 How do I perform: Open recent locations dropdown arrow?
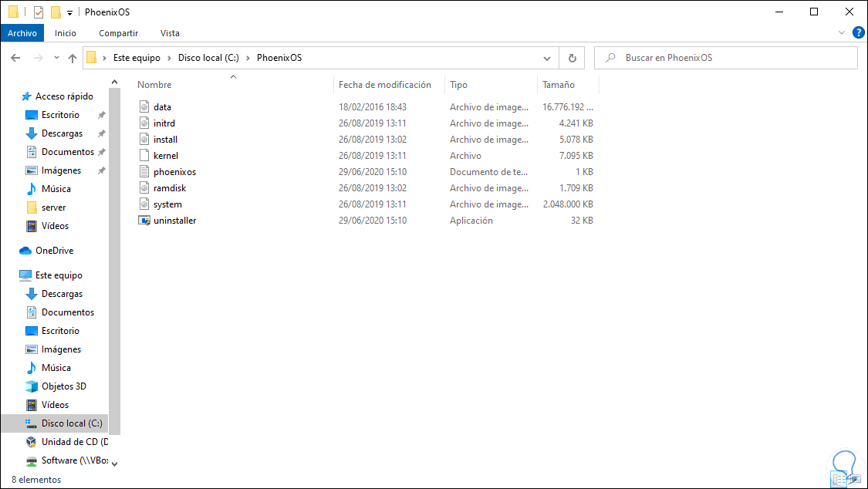(x=56, y=58)
